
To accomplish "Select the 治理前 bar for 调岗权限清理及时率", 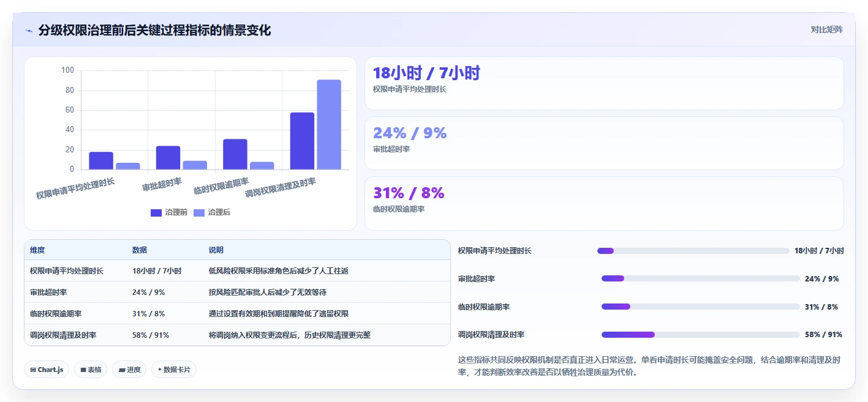I will pyautogui.click(x=302, y=141).
